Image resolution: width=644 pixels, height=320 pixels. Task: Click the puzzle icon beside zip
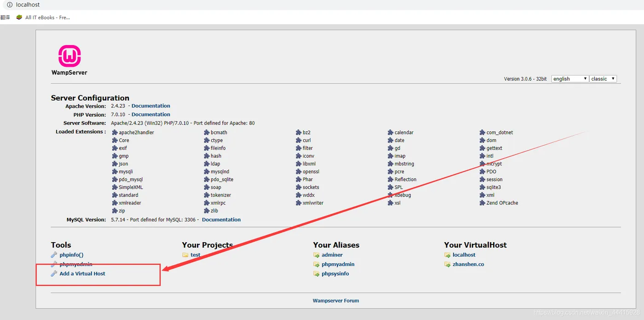point(115,211)
